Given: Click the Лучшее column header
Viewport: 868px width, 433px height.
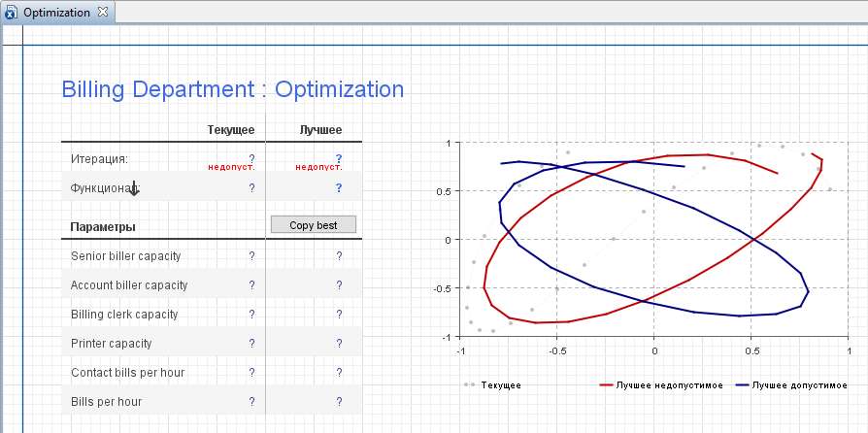Looking at the screenshot, I should [320, 130].
